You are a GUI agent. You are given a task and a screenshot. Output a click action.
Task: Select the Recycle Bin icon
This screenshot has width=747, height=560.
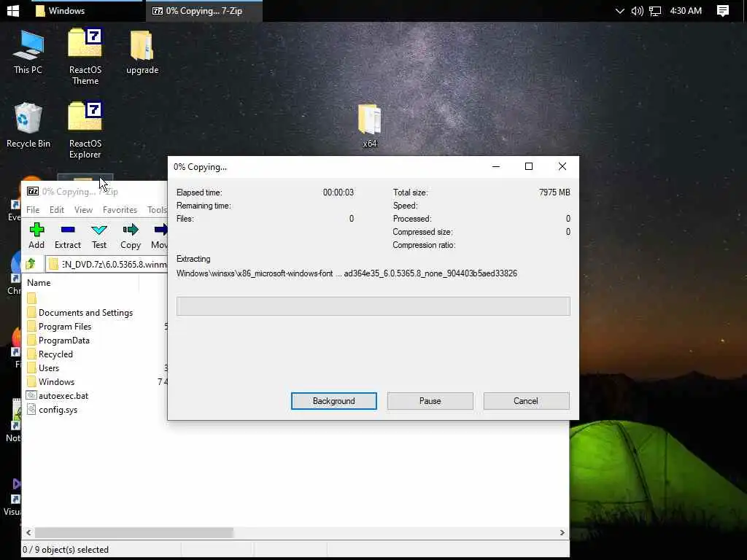click(28, 125)
